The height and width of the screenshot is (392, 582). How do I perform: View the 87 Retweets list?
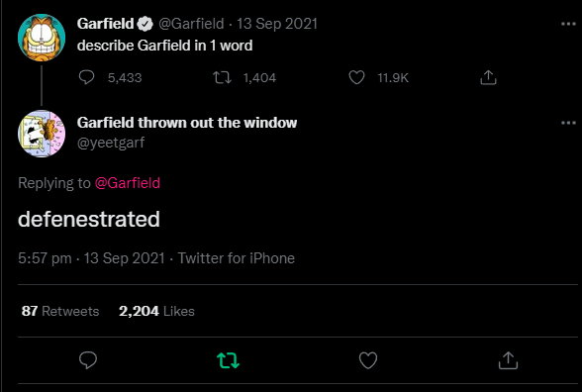[x=60, y=311]
